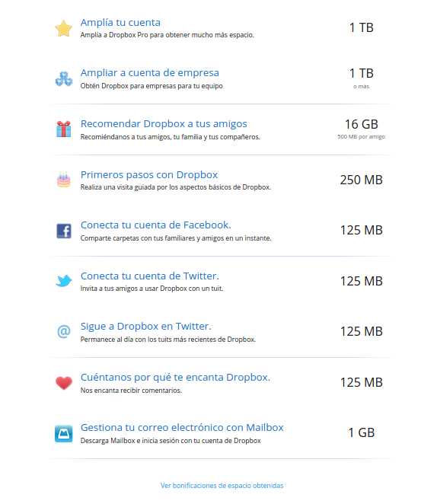Click the yellow star upgrade icon
The height and width of the screenshot is (504, 437).
(64, 28)
